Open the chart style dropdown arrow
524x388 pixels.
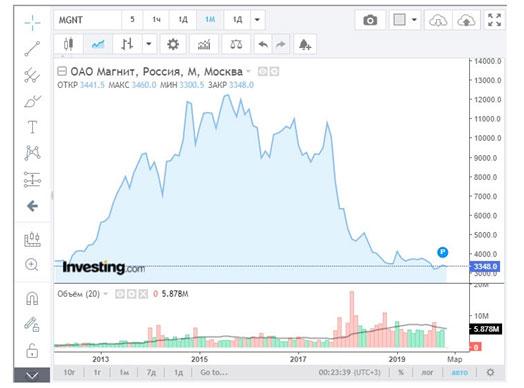pos(149,44)
